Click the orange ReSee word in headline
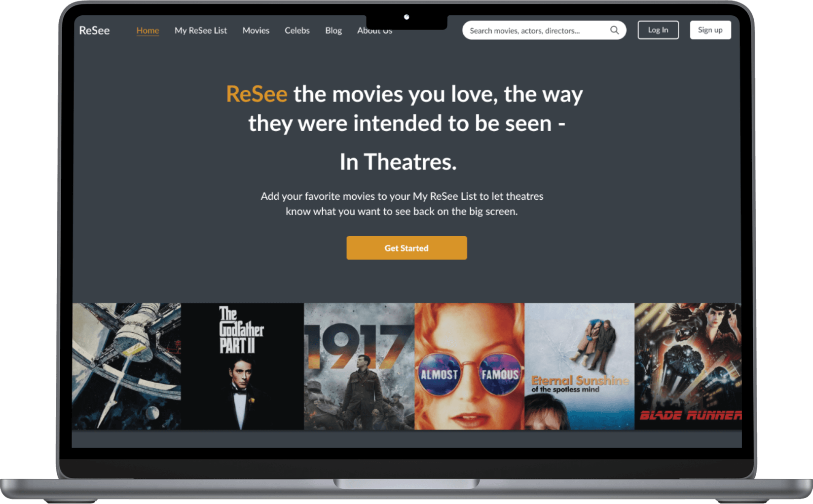Screen dimensions: 813x504 pyautogui.click(x=257, y=94)
